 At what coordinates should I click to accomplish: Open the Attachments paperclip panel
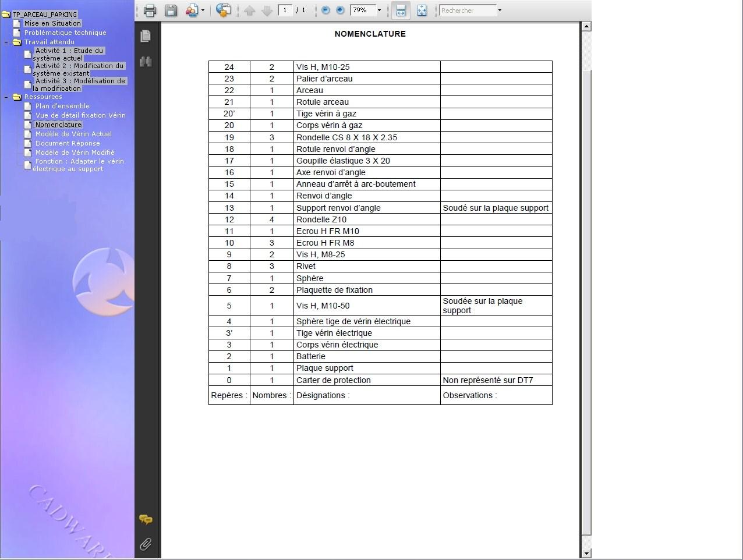click(146, 544)
